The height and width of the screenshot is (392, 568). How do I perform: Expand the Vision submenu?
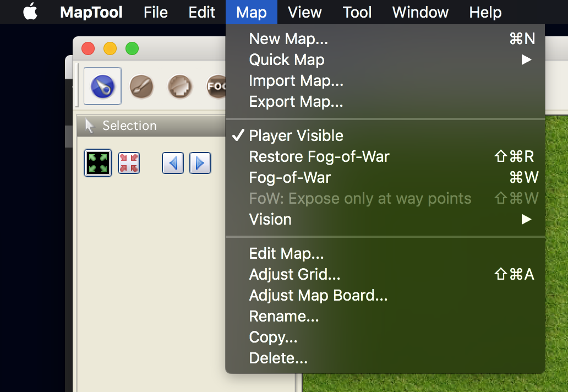(x=270, y=219)
